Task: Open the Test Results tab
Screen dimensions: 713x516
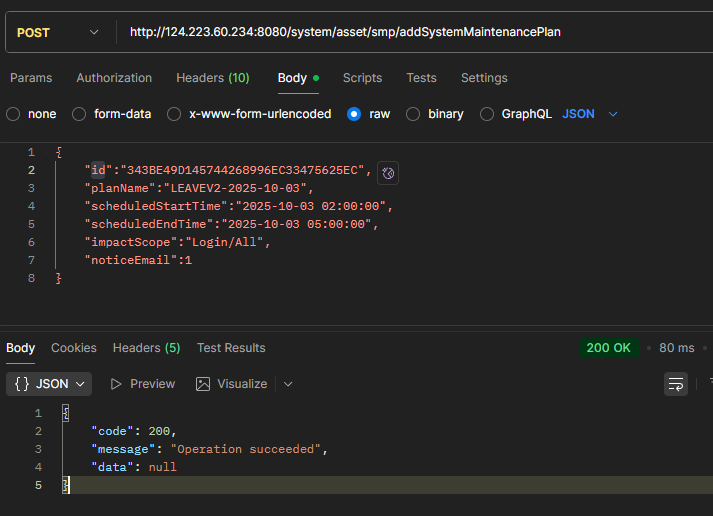Action: coord(231,348)
